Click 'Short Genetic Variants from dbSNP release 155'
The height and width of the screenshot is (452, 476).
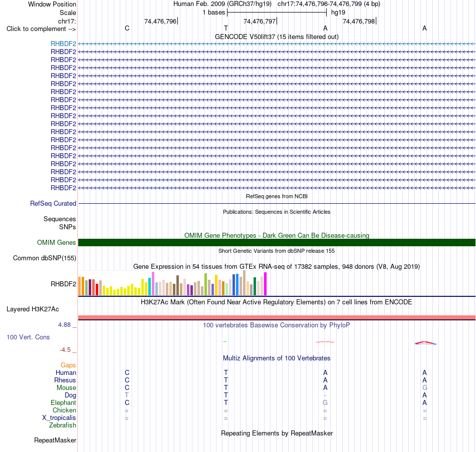277,251
